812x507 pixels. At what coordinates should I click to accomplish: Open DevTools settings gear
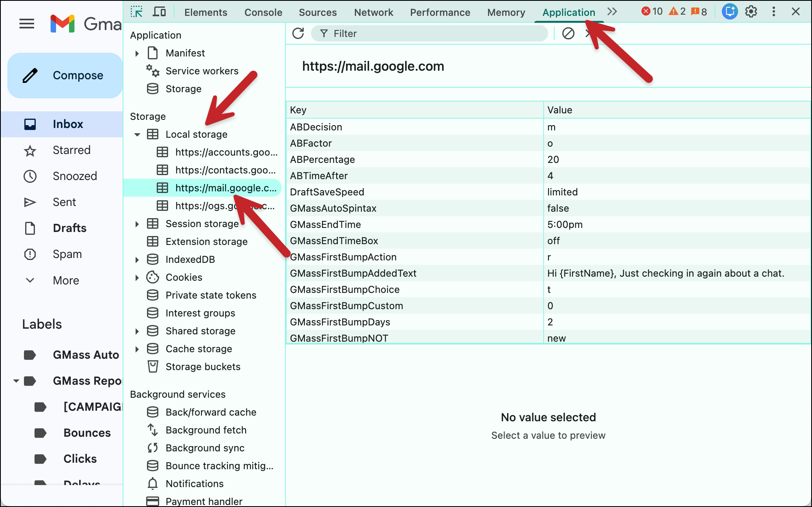tap(751, 12)
